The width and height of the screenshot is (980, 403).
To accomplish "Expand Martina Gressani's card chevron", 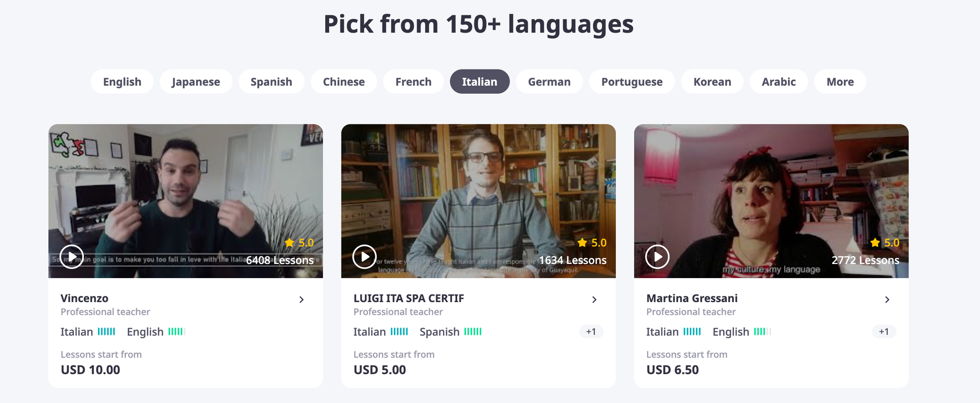I will point(887,299).
